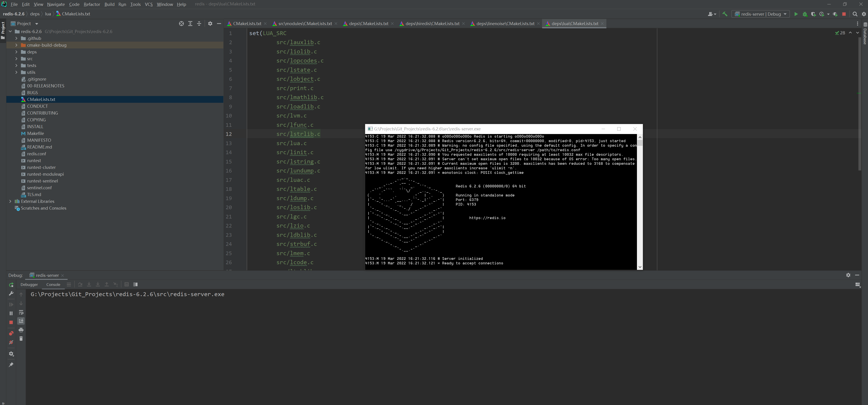
Task: Switch to deps\hiredis\CMakeLists.txt tab
Action: tap(432, 24)
